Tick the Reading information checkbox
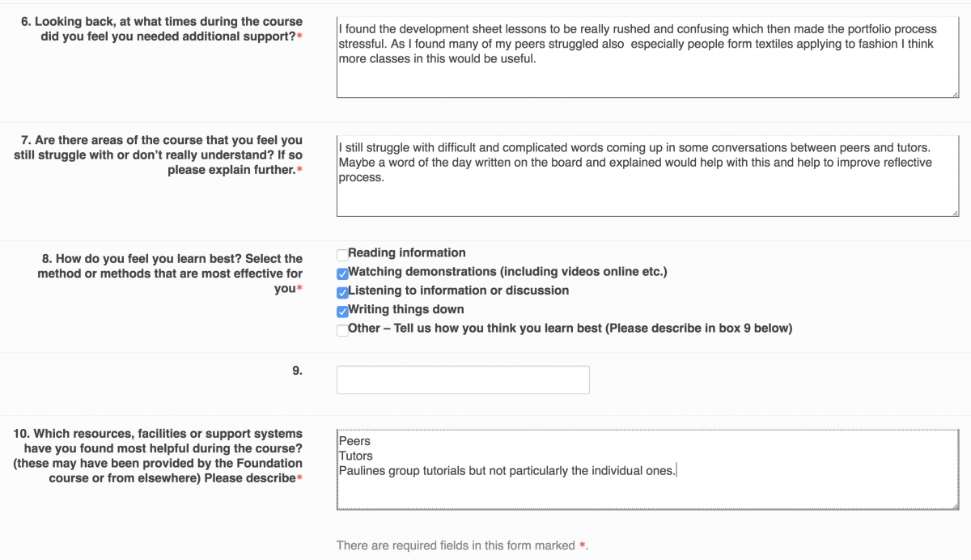The width and height of the screenshot is (971, 560). pyautogui.click(x=342, y=255)
